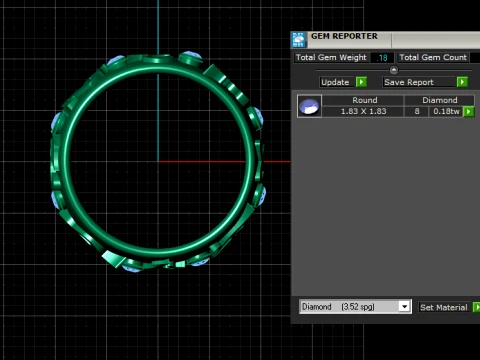The height and width of the screenshot is (360, 480).
Task: Click the Set Material button
Action: pos(444,307)
